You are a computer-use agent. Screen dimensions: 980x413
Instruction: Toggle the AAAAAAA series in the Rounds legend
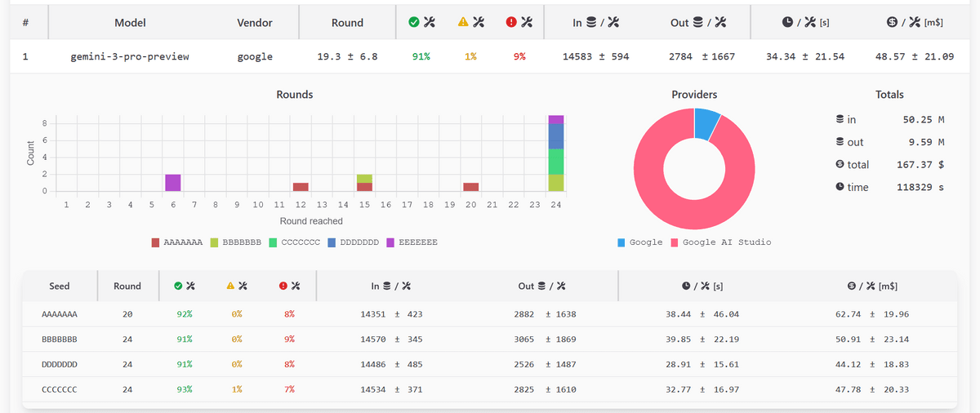(x=176, y=242)
